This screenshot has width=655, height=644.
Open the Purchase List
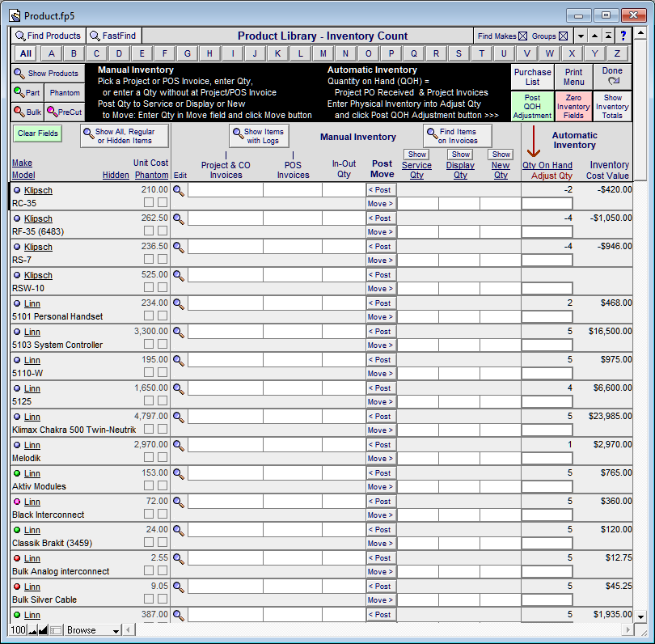(532, 77)
